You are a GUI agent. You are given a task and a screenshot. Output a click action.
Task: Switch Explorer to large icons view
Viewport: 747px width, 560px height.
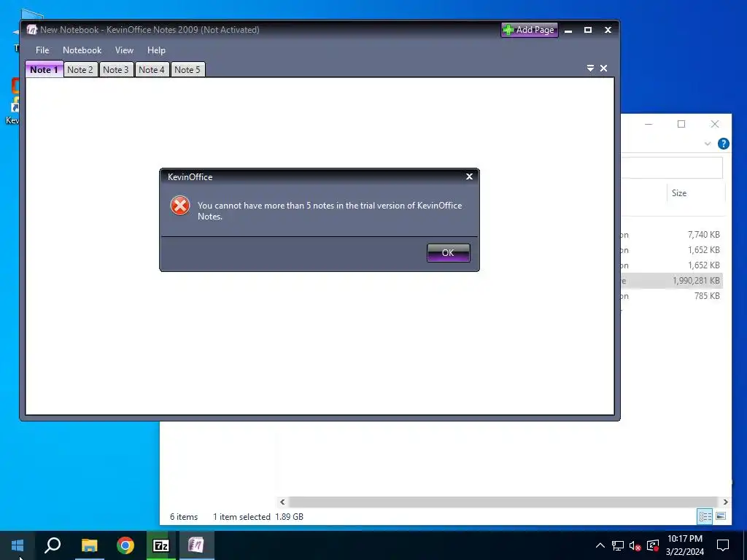pos(721,516)
